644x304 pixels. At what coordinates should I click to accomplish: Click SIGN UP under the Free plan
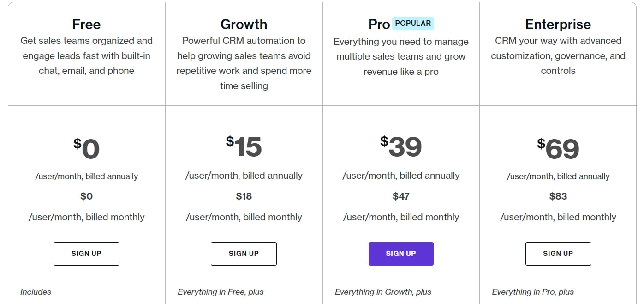click(86, 254)
